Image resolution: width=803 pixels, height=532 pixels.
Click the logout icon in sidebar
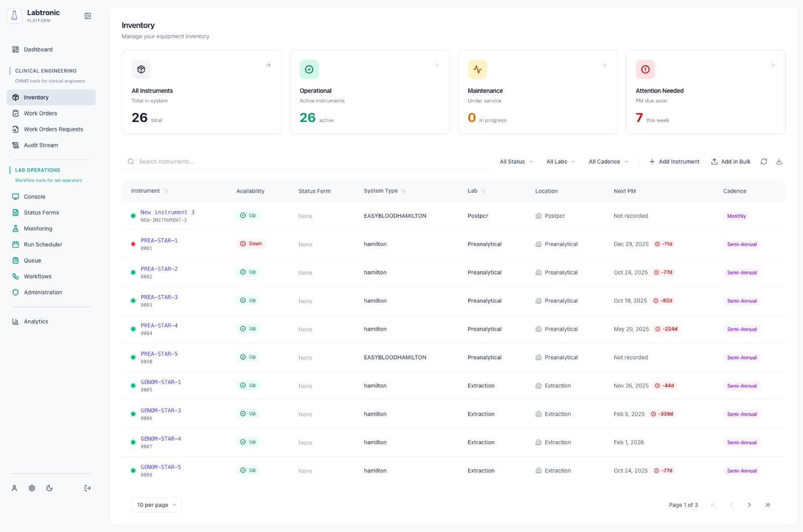(88, 488)
